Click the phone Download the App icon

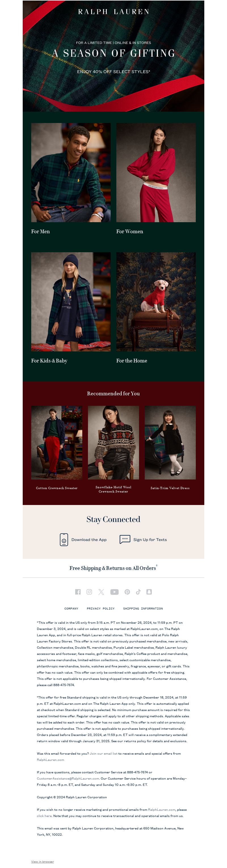click(64, 540)
